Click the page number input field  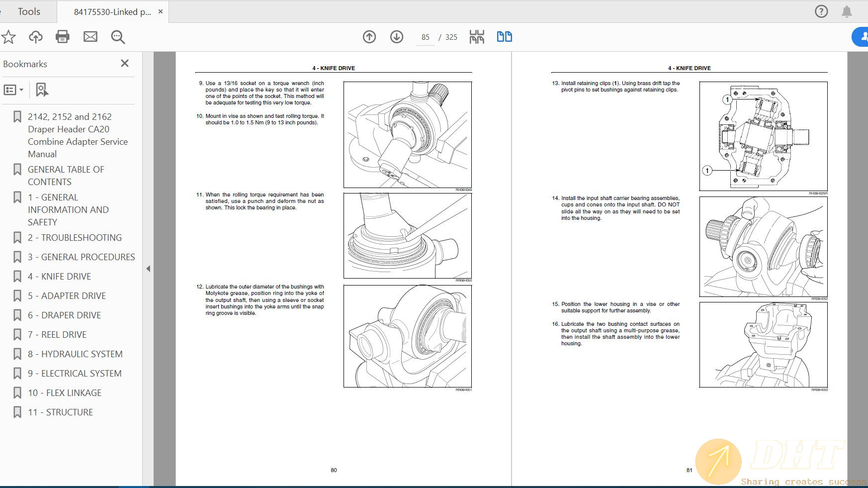425,37
